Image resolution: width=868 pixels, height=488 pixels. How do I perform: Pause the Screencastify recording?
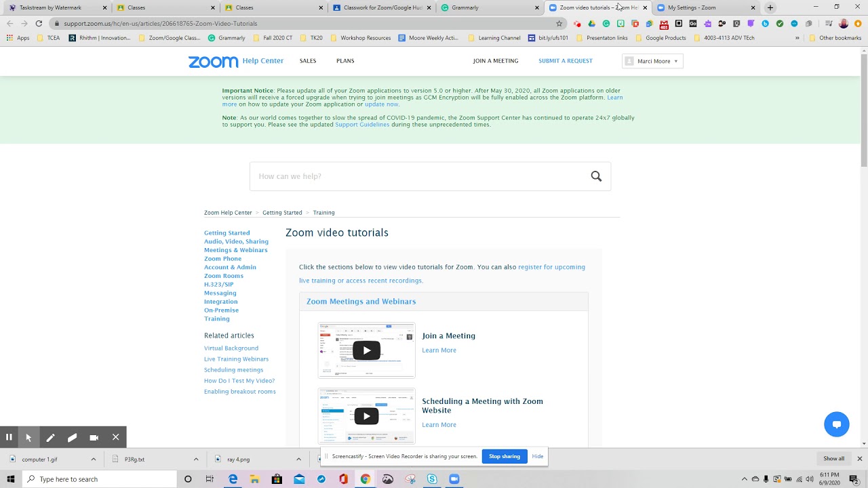[9, 437]
